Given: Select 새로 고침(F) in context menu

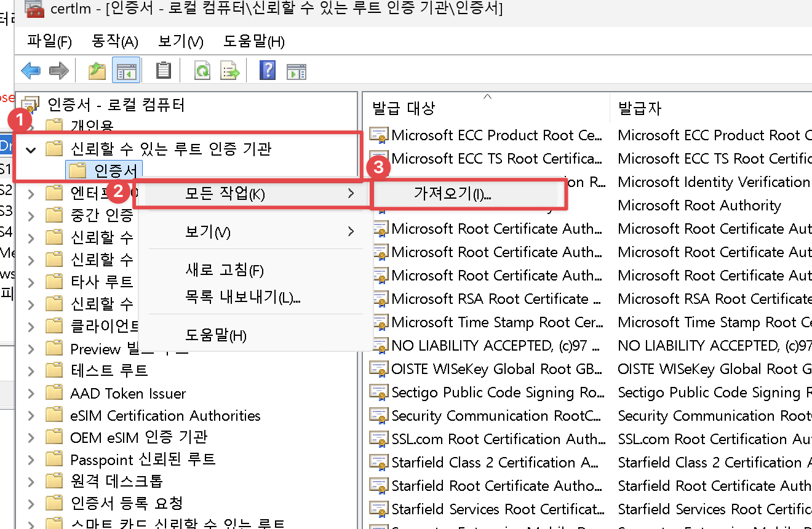Looking at the screenshot, I should tap(224, 270).
